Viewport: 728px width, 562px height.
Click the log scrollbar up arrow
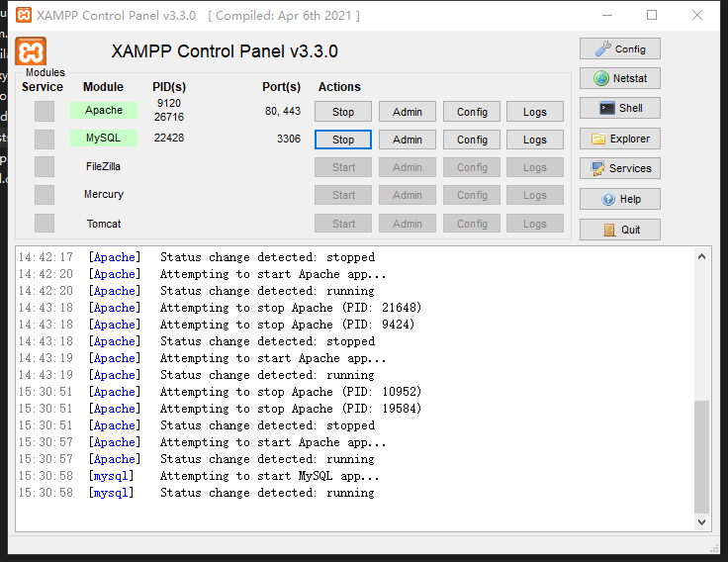point(701,256)
